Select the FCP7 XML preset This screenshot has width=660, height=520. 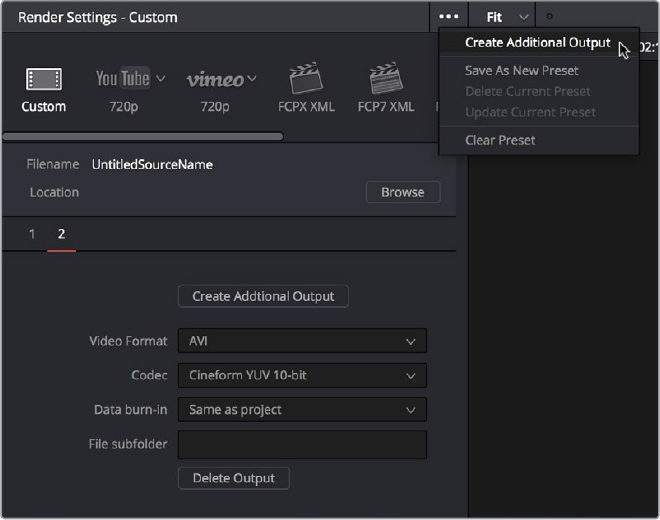pyautogui.click(x=386, y=80)
